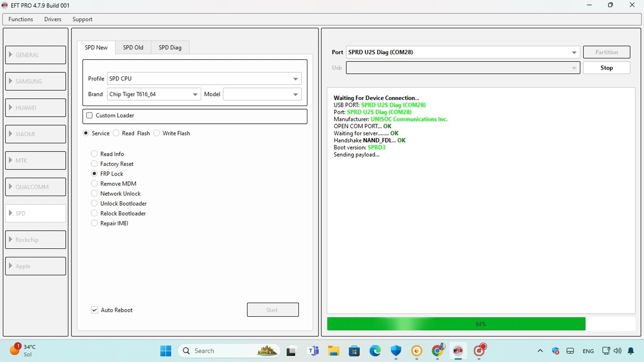Expand the HUAWEI sidebar section
Viewport: 644px width, 362px height.
coord(36,108)
